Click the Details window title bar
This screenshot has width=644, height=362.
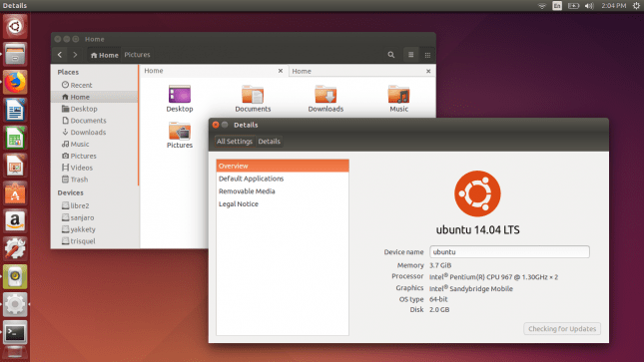408,125
